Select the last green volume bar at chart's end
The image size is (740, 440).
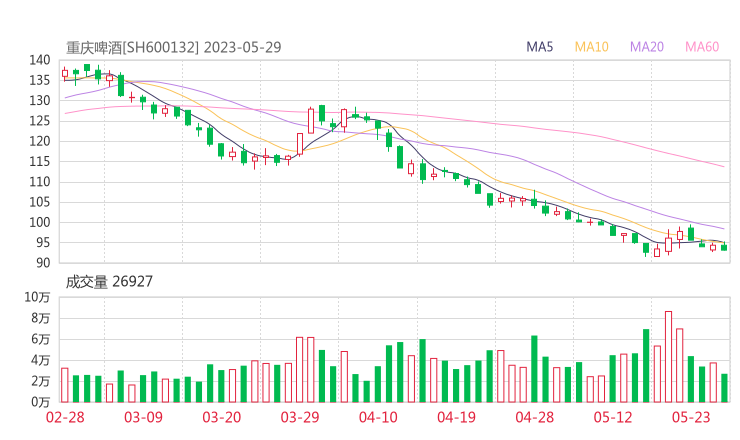click(x=724, y=388)
